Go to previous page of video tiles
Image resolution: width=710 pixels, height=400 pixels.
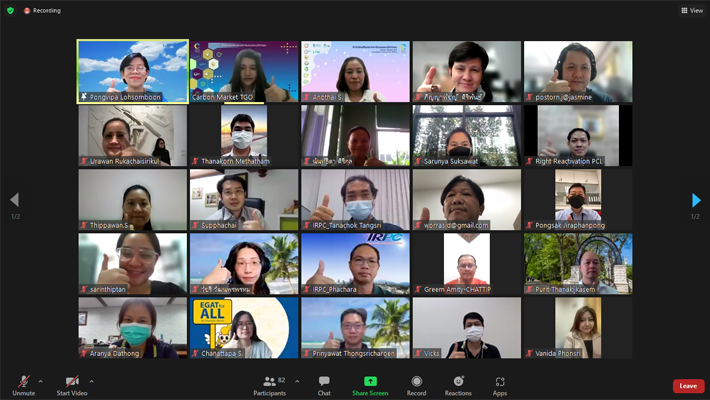pos(14,201)
